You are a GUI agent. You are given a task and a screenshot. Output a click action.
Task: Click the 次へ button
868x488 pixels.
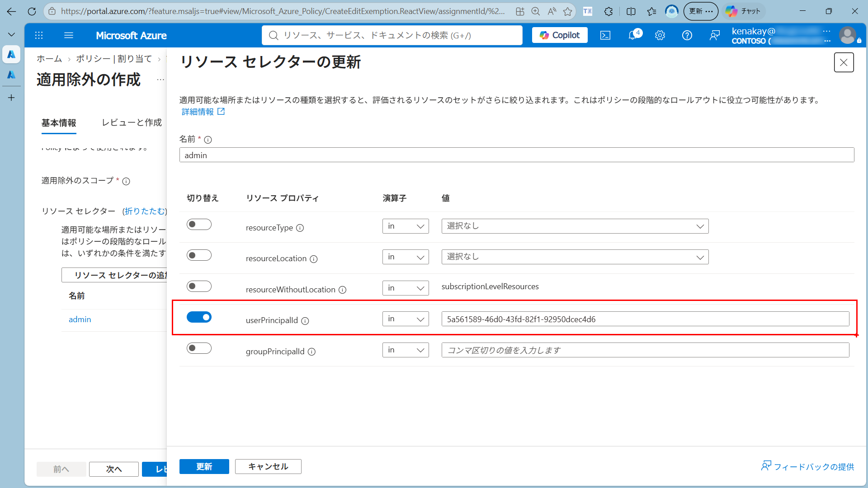[x=114, y=469]
